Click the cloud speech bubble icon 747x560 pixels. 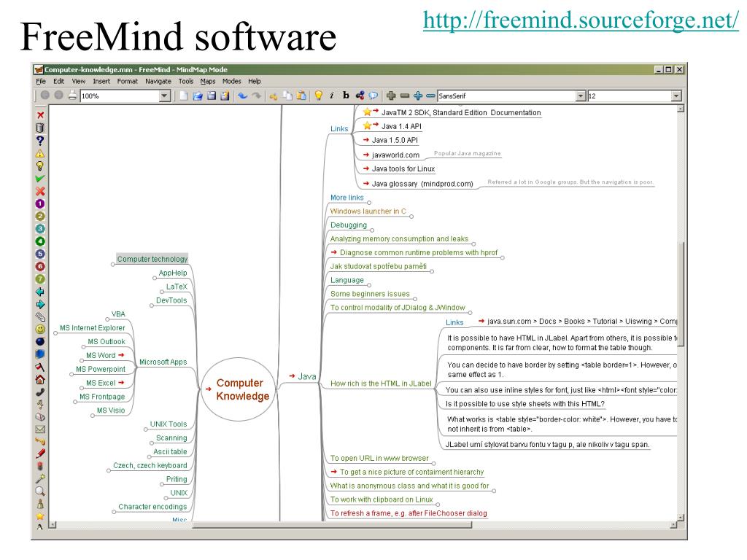coord(373,96)
